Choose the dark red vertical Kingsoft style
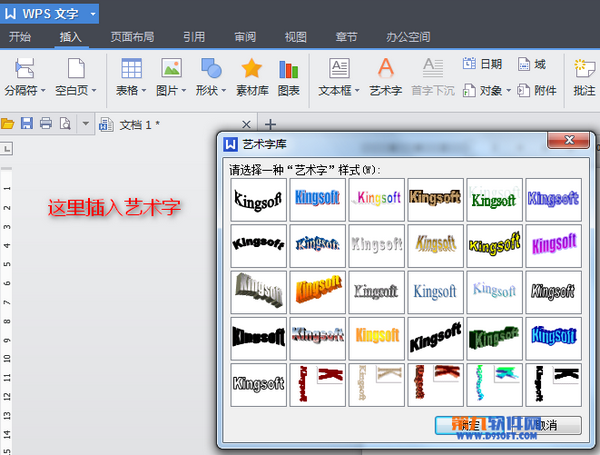Image resolution: width=600 pixels, height=455 pixels. click(x=318, y=385)
